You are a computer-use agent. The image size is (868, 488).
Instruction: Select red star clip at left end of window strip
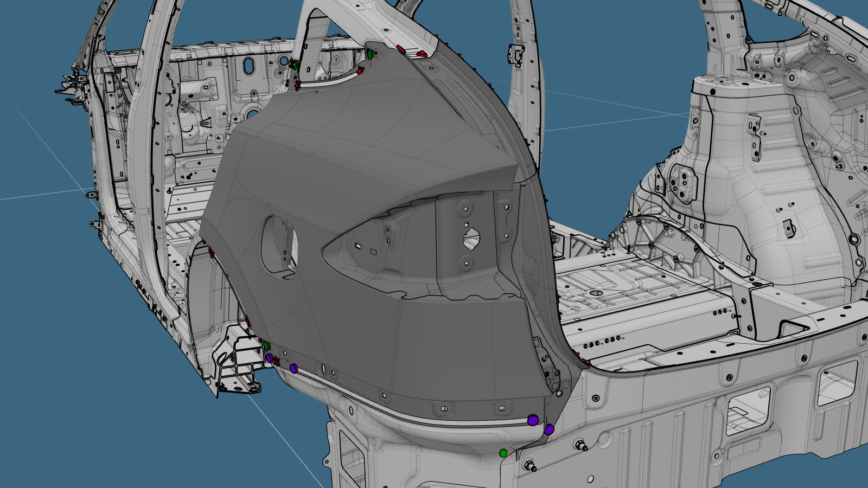pos(297,85)
